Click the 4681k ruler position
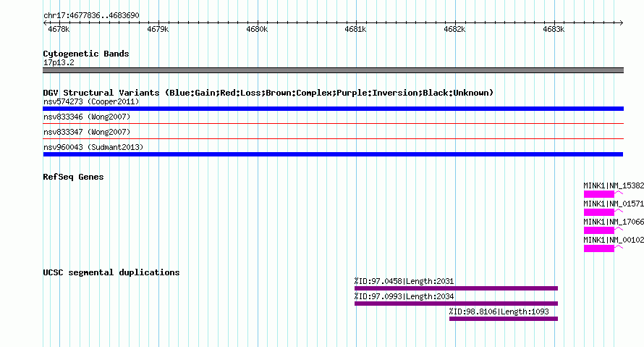644x347 pixels. click(x=356, y=29)
